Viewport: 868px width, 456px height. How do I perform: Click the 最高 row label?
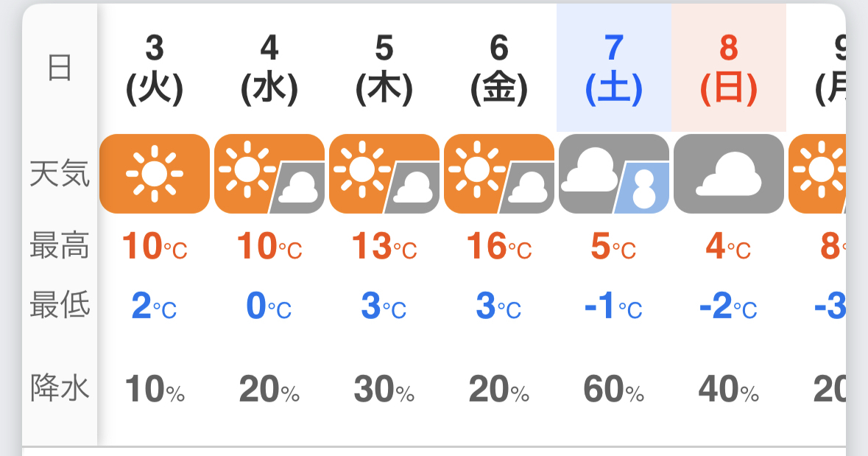coord(60,246)
